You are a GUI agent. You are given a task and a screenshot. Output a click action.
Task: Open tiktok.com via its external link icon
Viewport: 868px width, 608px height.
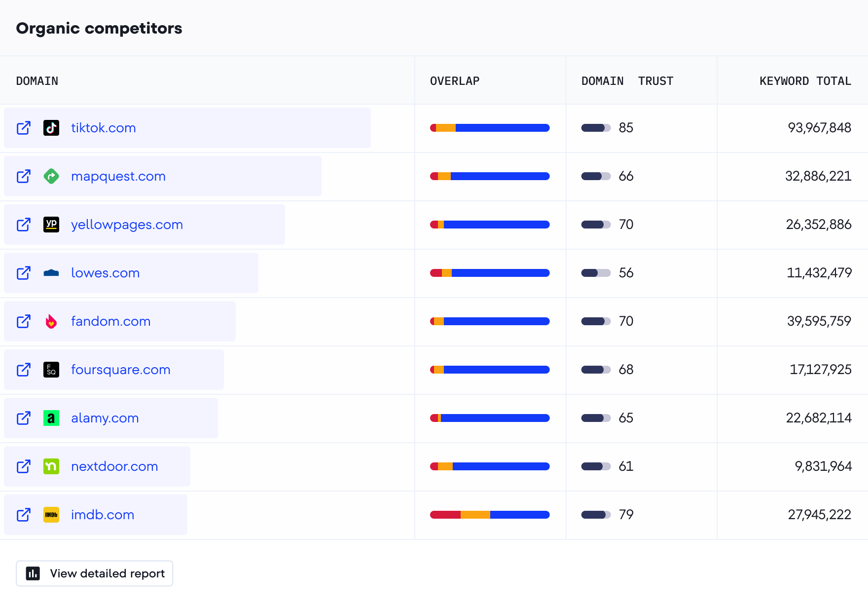[23, 128]
